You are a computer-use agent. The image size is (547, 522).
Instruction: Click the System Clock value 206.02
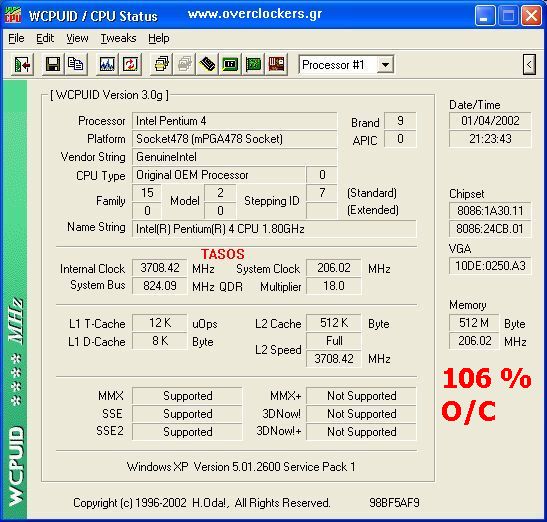tap(334, 268)
